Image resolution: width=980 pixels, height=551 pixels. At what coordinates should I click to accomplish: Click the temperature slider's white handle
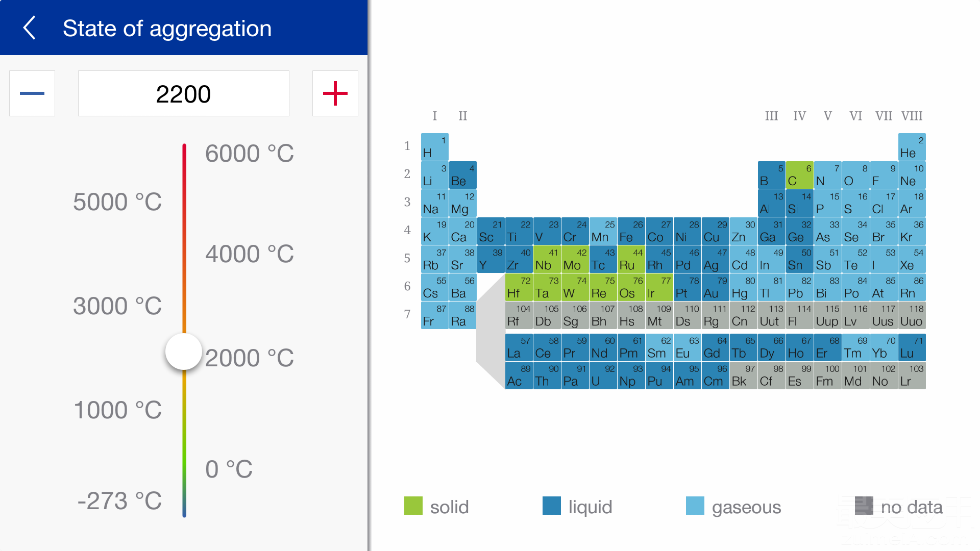point(184,352)
